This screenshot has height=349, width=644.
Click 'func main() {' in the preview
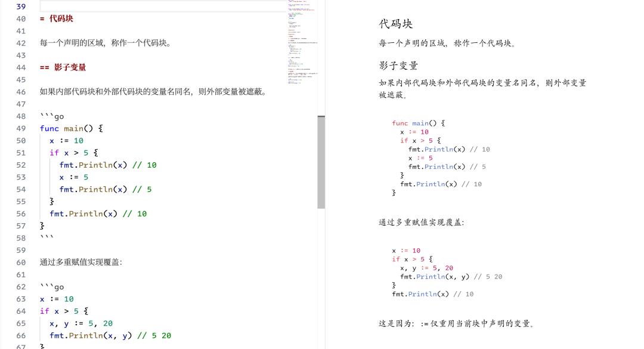418,123
